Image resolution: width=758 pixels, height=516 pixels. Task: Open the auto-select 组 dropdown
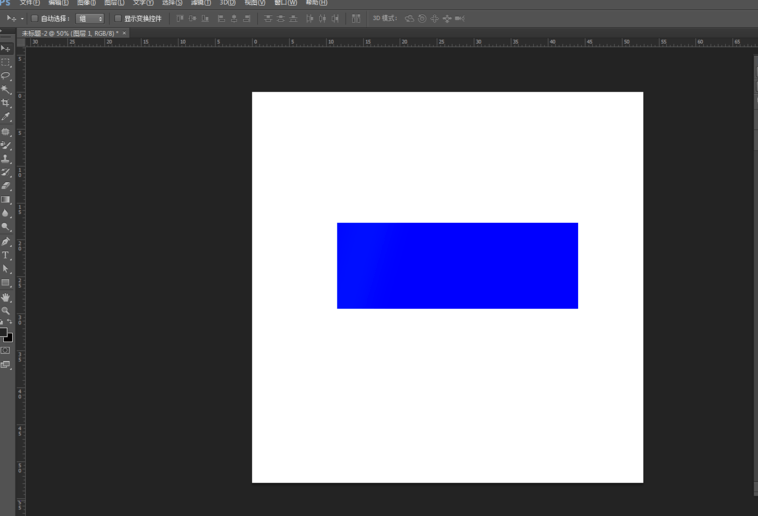(90, 19)
